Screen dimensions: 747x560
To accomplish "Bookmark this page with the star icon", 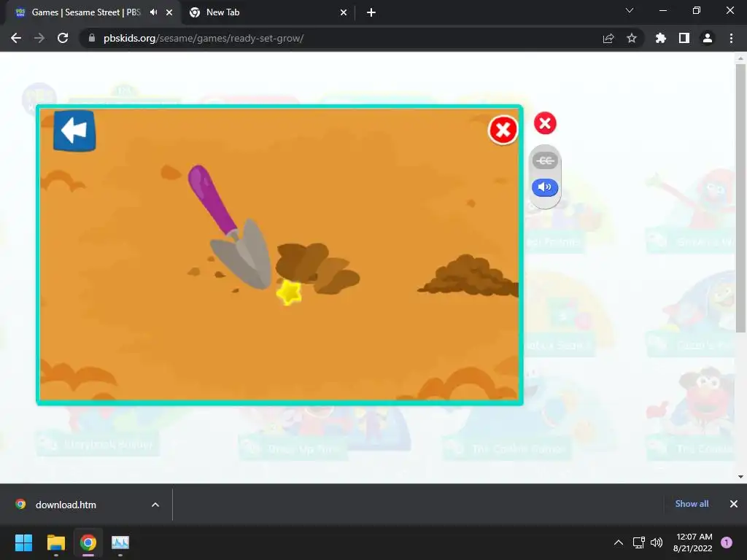I will coord(632,38).
